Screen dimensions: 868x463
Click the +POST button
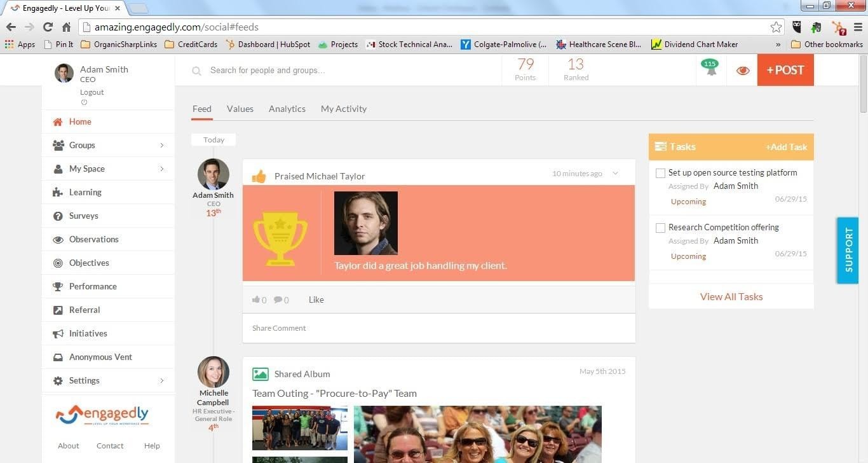tap(785, 70)
